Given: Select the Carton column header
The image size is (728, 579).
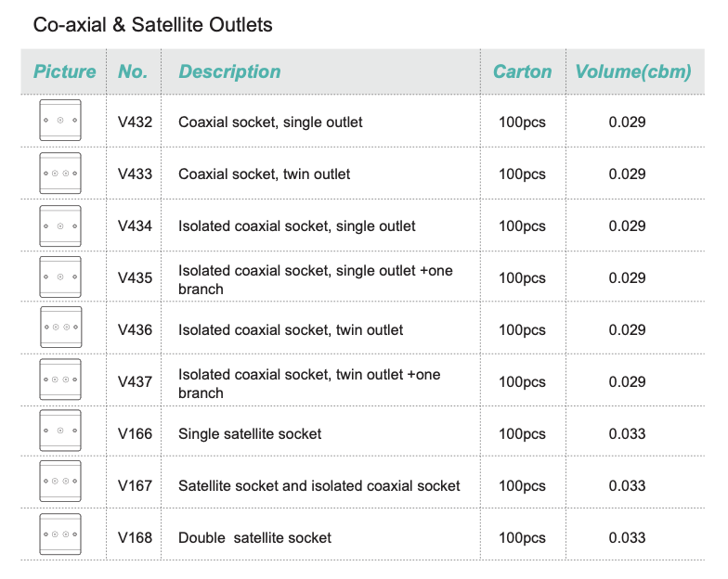Looking at the screenshot, I should (522, 71).
